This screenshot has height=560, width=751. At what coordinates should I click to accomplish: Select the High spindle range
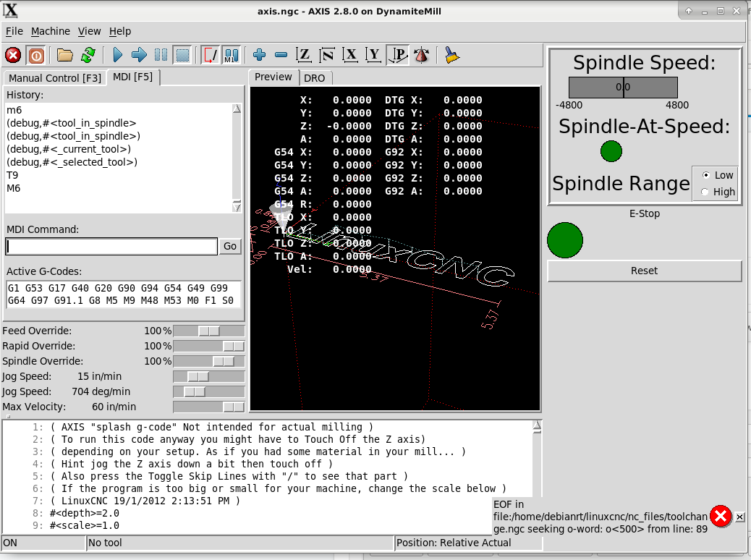tap(706, 192)
